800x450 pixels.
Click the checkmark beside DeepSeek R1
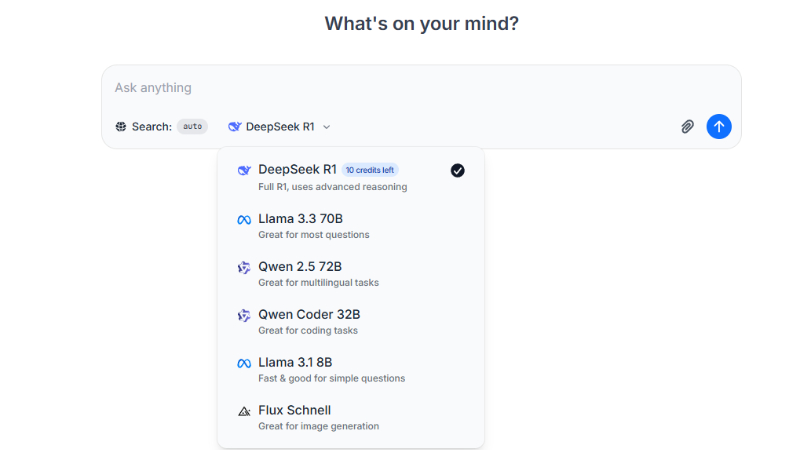(458, 170)
